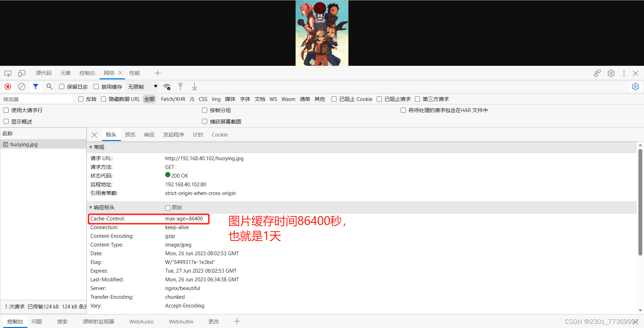Open DevTools three-dot customize menu
The height and width of the screenshot is (328, 644).
pos(624,73)
